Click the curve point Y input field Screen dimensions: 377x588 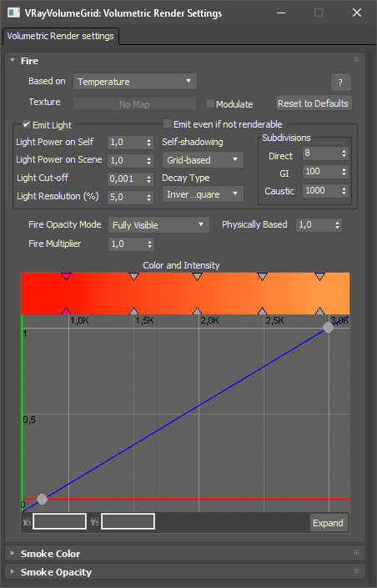128,521
